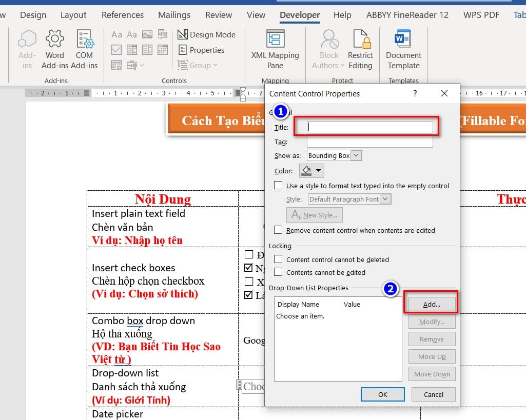Screen dimensions: 526x420
Task: Expand the Group dropdown arrow
Action: pyautogui.click(x=215, y=65)
